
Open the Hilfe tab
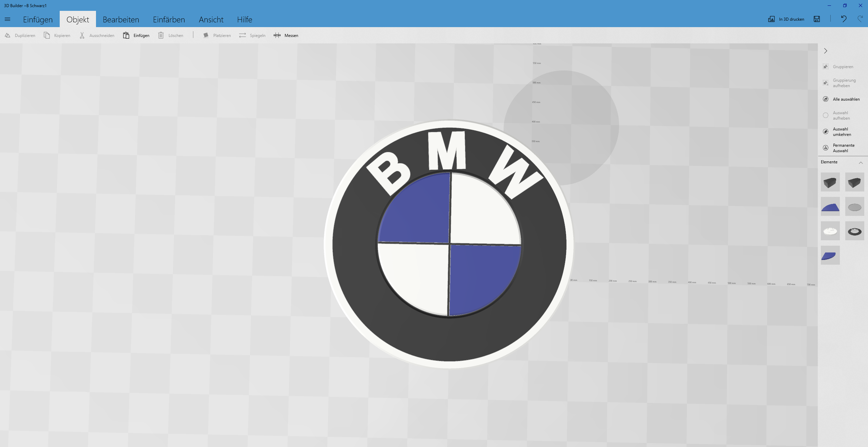coord(244,19)
